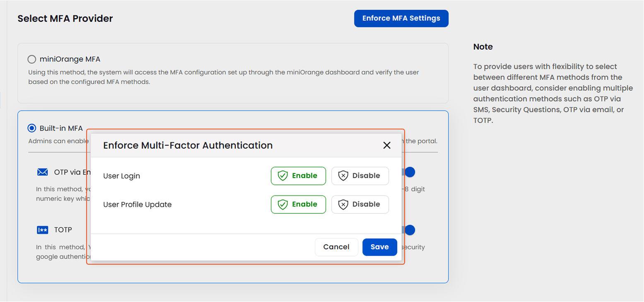The height and width of the screenshot is (302, 644).
Task: Disable MFA for User Login
Action: pos(360,176)
